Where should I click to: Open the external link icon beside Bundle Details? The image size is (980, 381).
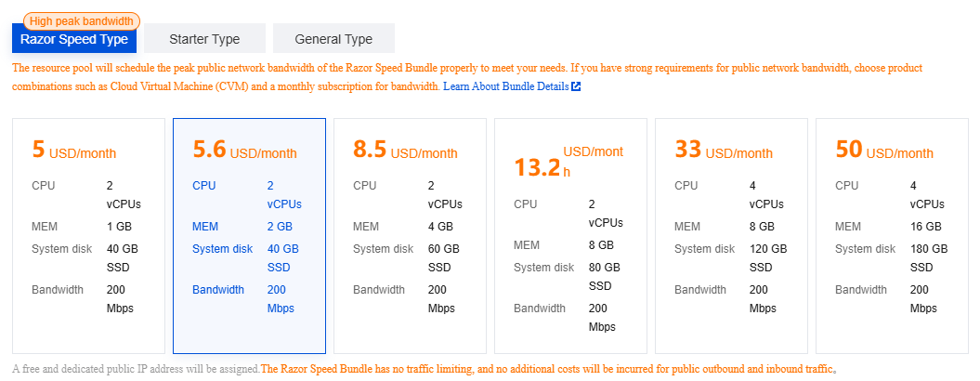tap(576, 86)
